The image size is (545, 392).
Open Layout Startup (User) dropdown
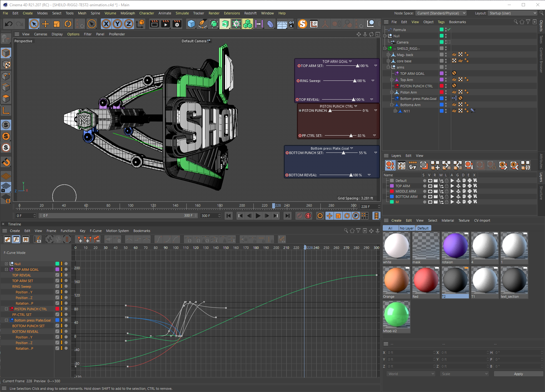pyautogui.click(x=513, y=13)
